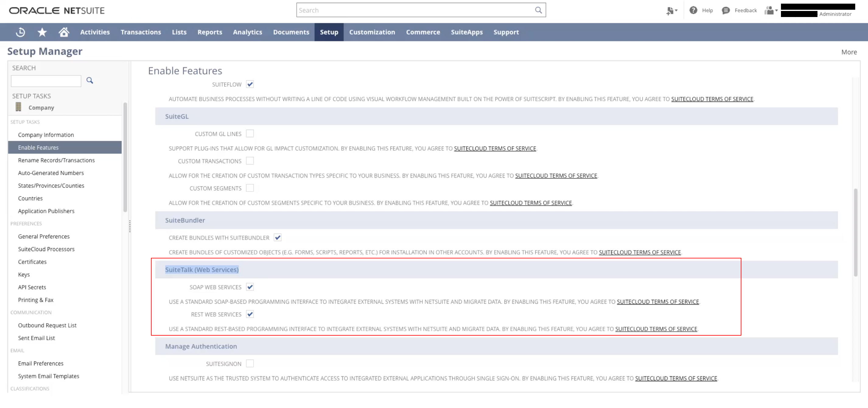Uncheck the REST Web Services checkbox
Image resolution: width=868 pixels, height=408 pixels.
pyautogui.click(x=250, y=314)
